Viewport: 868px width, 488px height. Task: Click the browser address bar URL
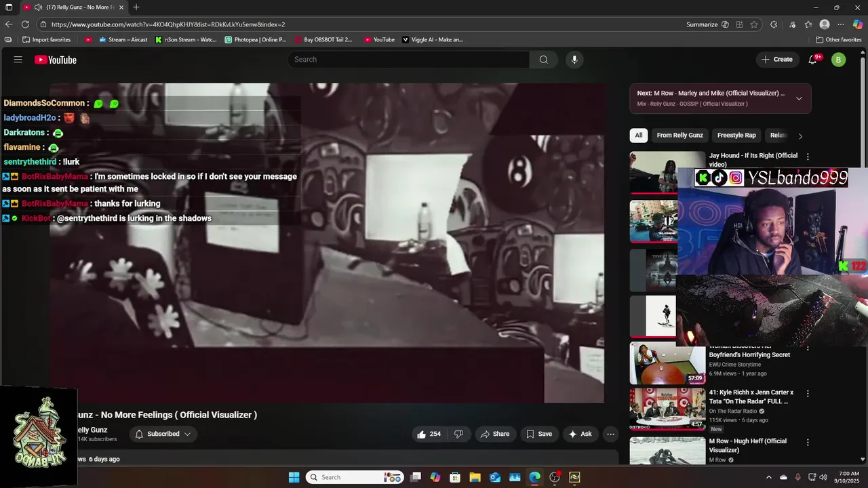pos(168,24)
